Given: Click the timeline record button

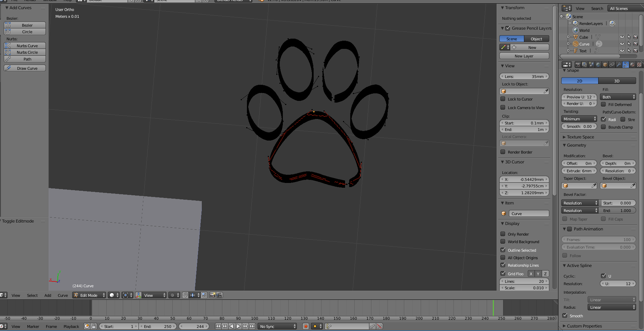Looking at the screenshot, I should point(306,327).
